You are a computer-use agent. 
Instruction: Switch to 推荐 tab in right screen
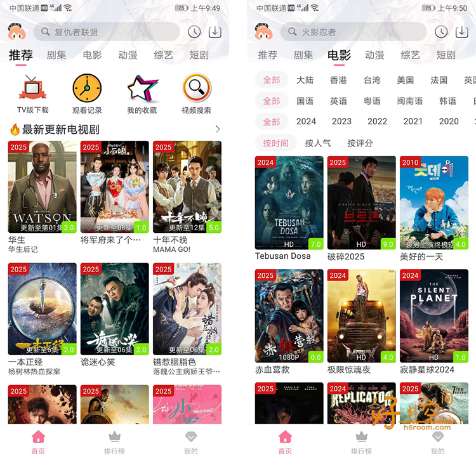click(267, 55)
